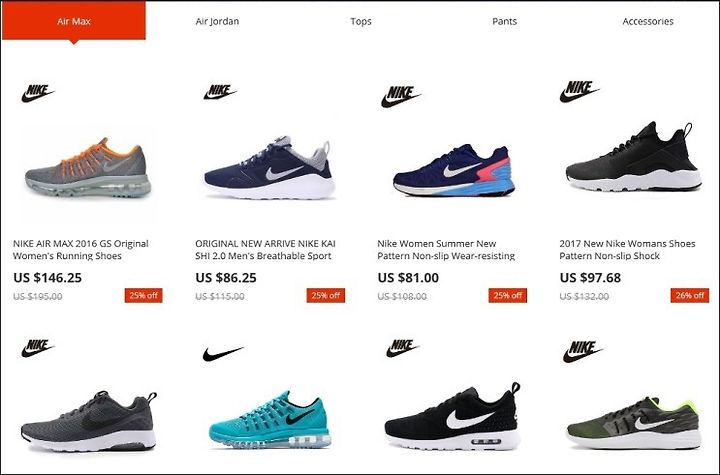The height and width of the screenshot is (475, 720).
Task: Click Nike logo above blue and pink shoe
Action: pos(400,96)
